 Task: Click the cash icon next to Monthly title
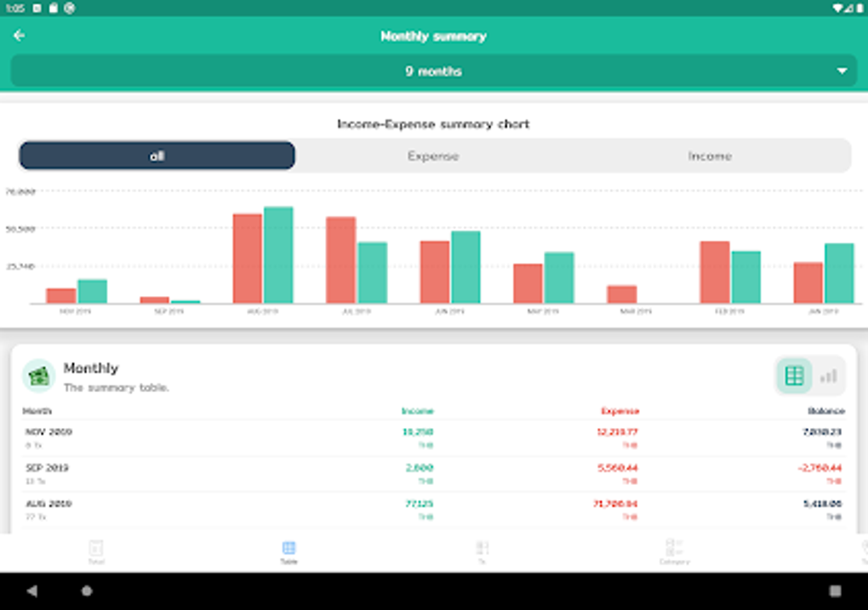37,374
